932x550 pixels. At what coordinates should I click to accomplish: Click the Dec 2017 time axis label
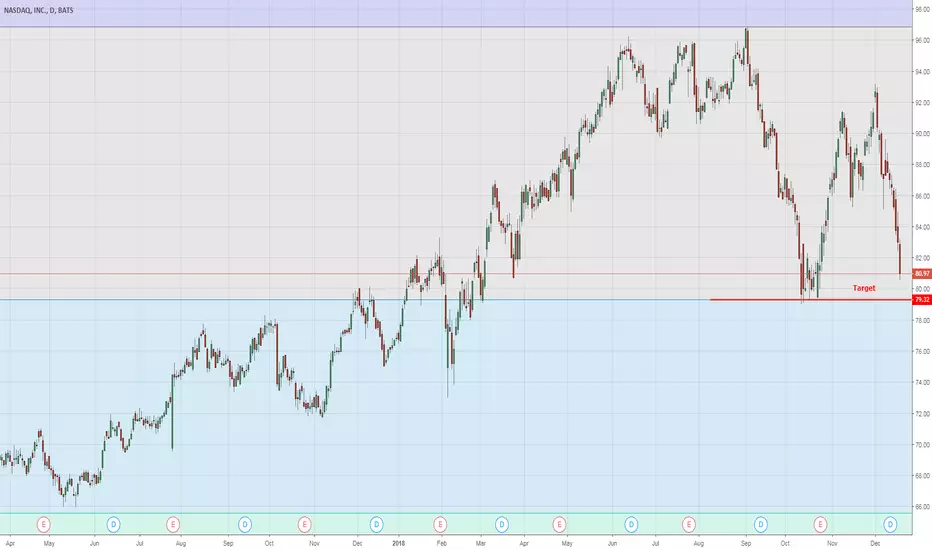click(357, 543)
